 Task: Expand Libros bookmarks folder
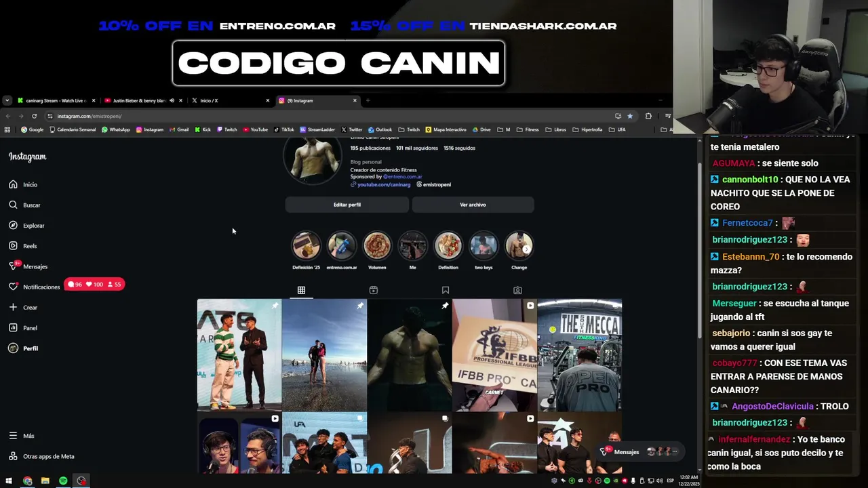[556, 129]
